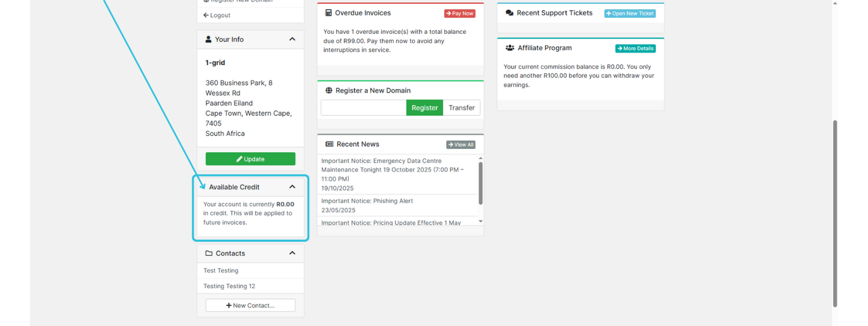Click the page vertical scrollbar thumb
Viewport: 868px width, 326px height.
[835, 212]
